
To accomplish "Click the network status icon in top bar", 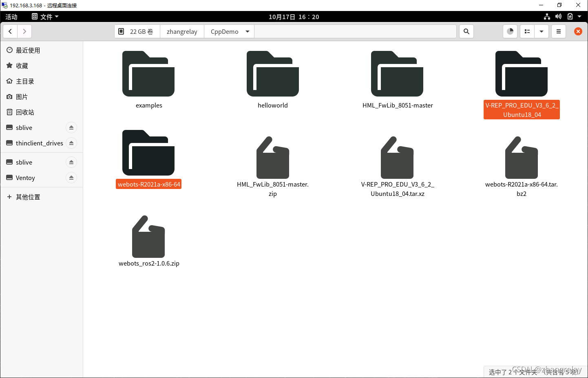I will click(x=547, y=16).
